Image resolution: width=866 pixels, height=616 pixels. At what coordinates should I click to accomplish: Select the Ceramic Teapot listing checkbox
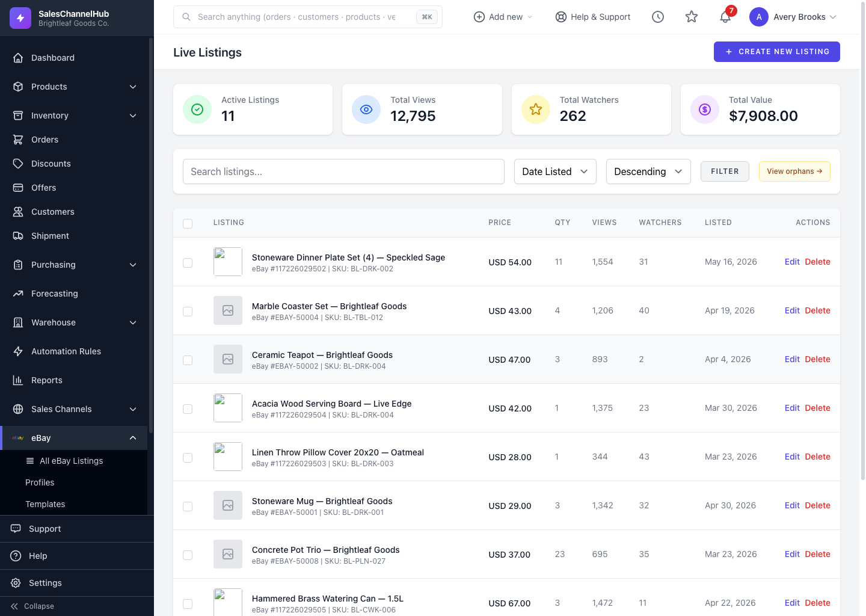[x=188, y=360]
